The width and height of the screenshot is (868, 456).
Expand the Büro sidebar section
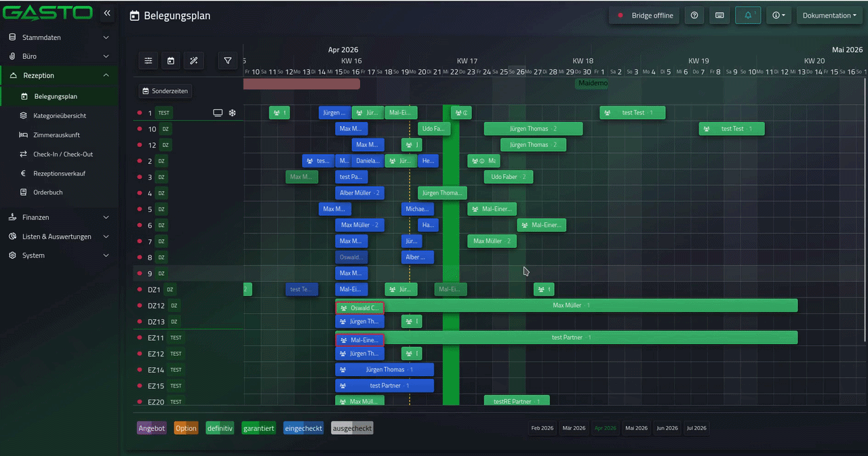click(59, 56)
